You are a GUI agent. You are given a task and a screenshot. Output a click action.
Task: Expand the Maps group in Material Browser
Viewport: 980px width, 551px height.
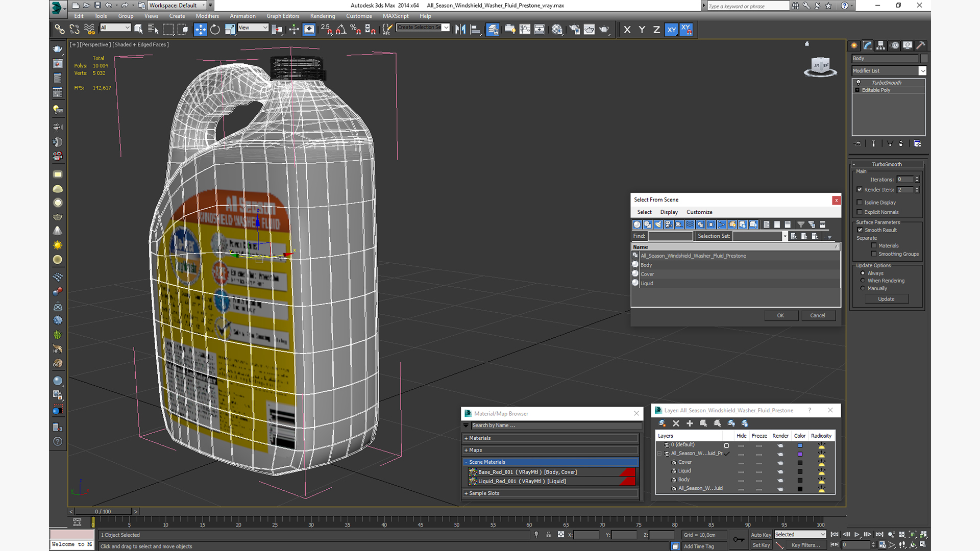click(x=551, y=450)
